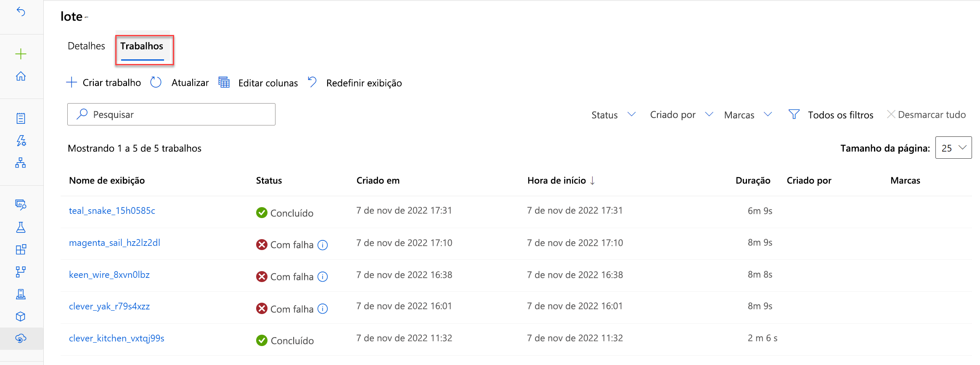
Task: Click the funnel icon for Todos os filtros
Action: tap(794, 114)
